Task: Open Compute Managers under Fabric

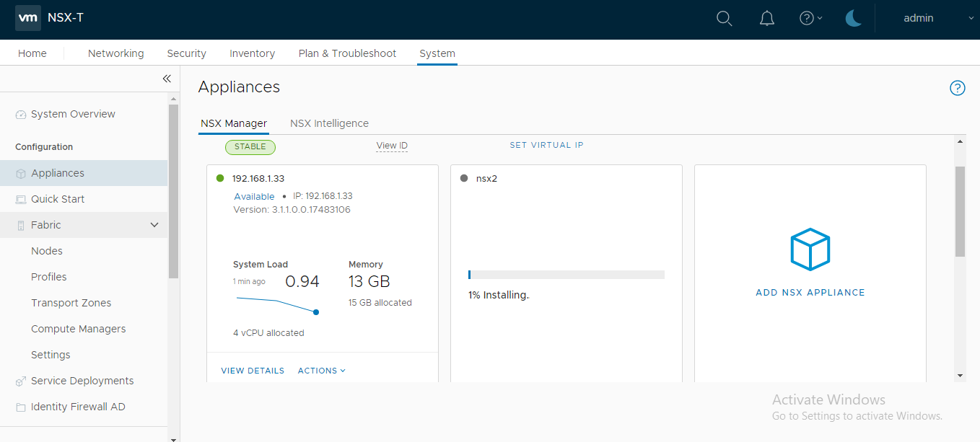Action: tap(79, 329)
